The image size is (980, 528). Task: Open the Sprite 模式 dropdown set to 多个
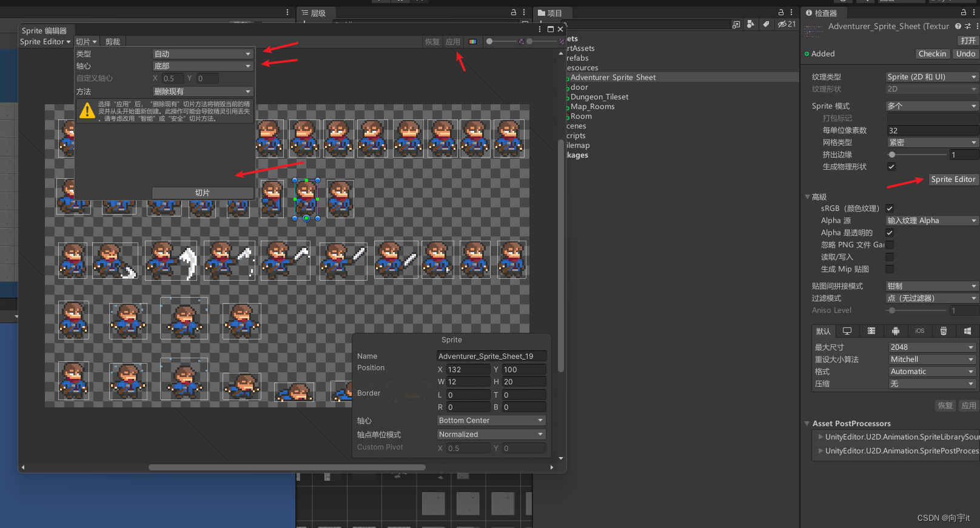(x=932, y=106)
